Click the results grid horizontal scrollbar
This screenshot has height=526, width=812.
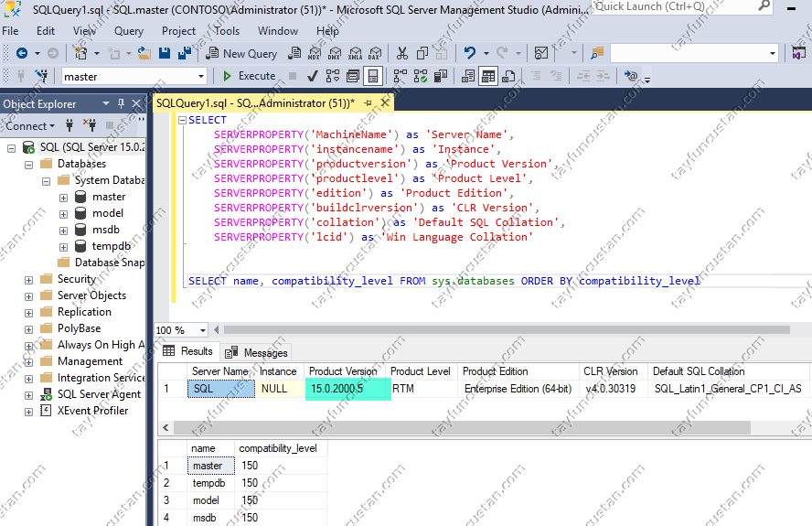tap(462, 427)
